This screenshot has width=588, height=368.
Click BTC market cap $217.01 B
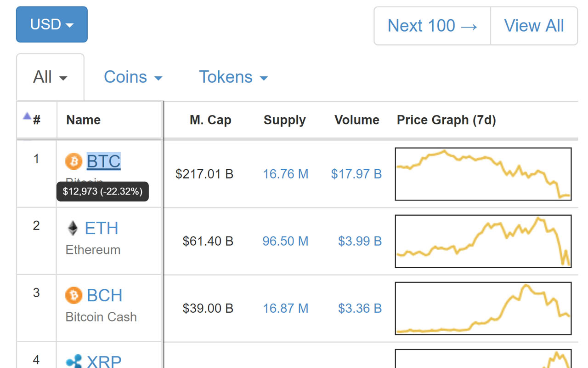point(204,174)
